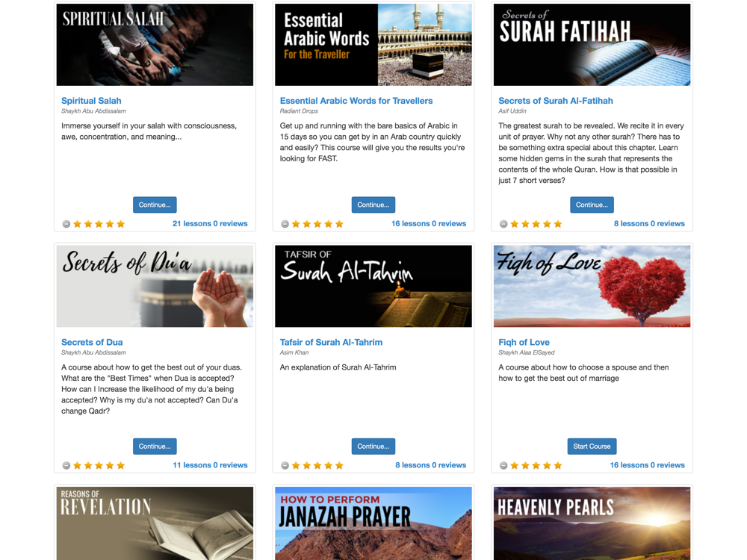Open the Essential Arabic Words for Travellers title
Image resolution: width=747 pixels, height=560 pixels.
coord(356,101)
